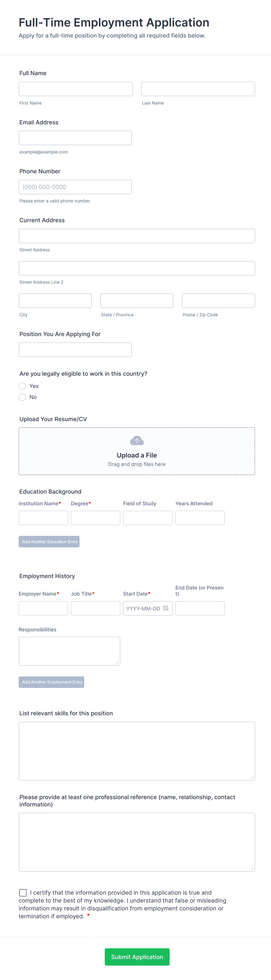Select the Email Address field
The height and width of the screenshot is (980, 271).
point(75,137)
